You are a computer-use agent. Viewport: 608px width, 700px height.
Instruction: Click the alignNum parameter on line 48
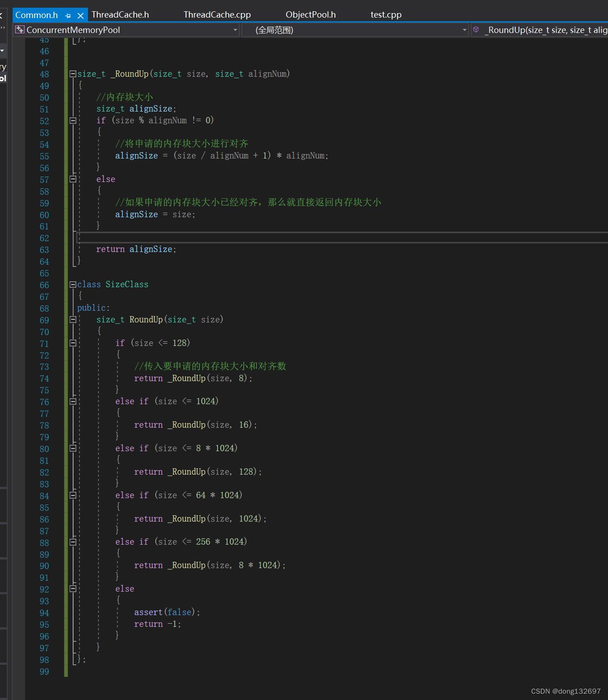[x=267, y=74]
